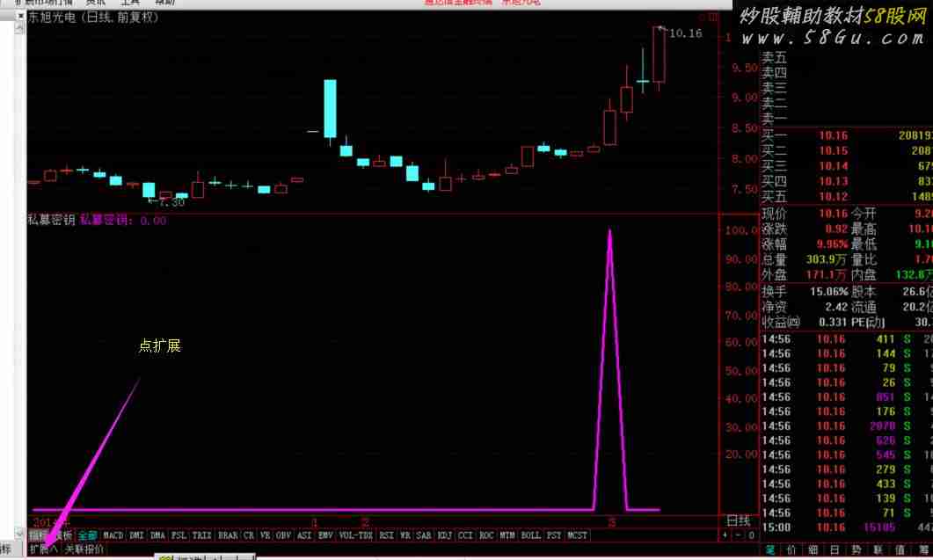Open the 细 tab in quote panel
This screenshot has height=560, width=933.
coord(813,549)
